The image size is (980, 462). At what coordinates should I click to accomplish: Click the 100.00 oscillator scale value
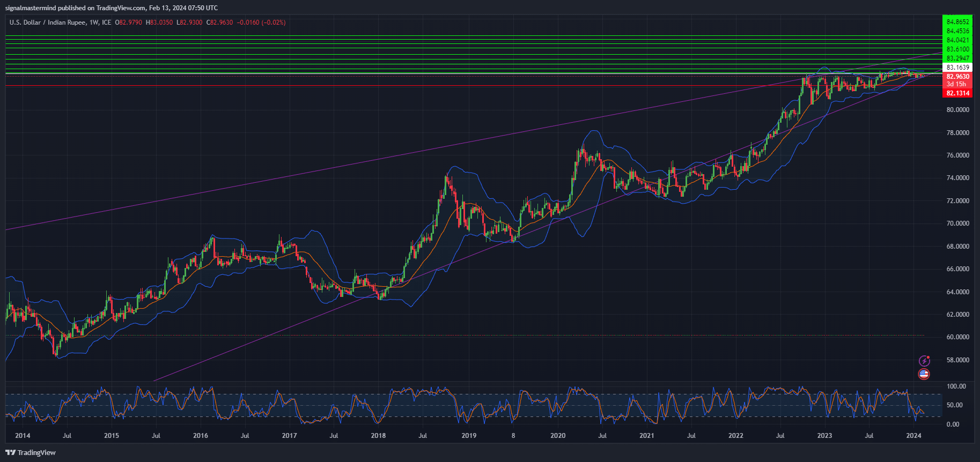coord(956,386)
